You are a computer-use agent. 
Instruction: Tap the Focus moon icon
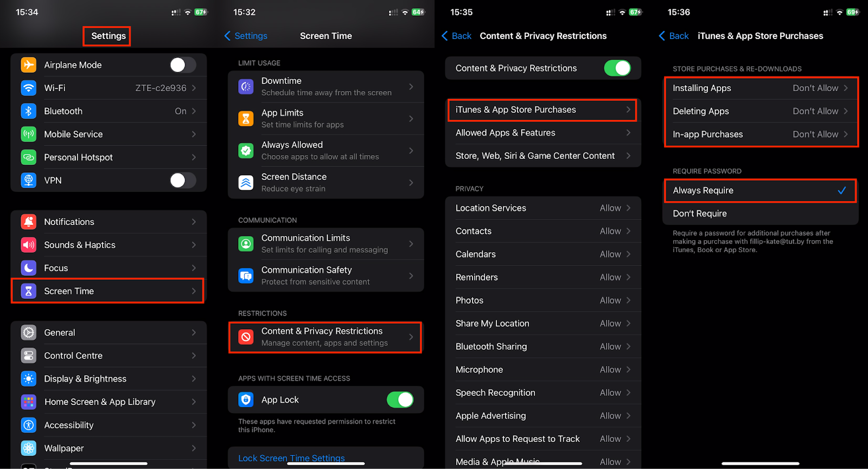pyautogui.click(x=29, y=268)
